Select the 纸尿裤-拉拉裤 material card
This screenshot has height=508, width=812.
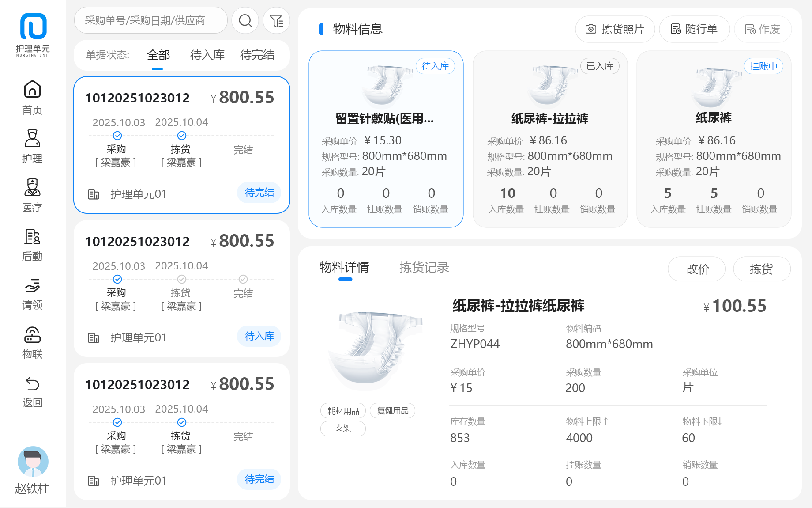pos(550,139)
